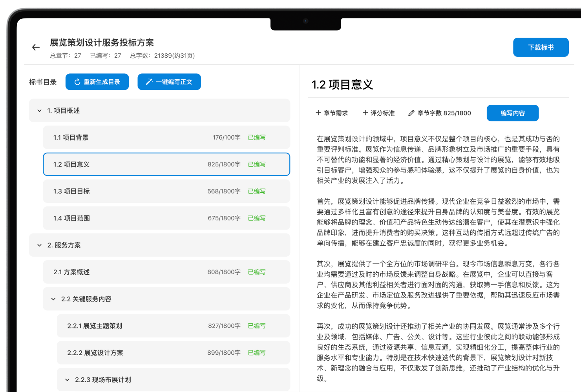Select chapter 2.2.2 展览设计方案

click(x=174, y=353)
